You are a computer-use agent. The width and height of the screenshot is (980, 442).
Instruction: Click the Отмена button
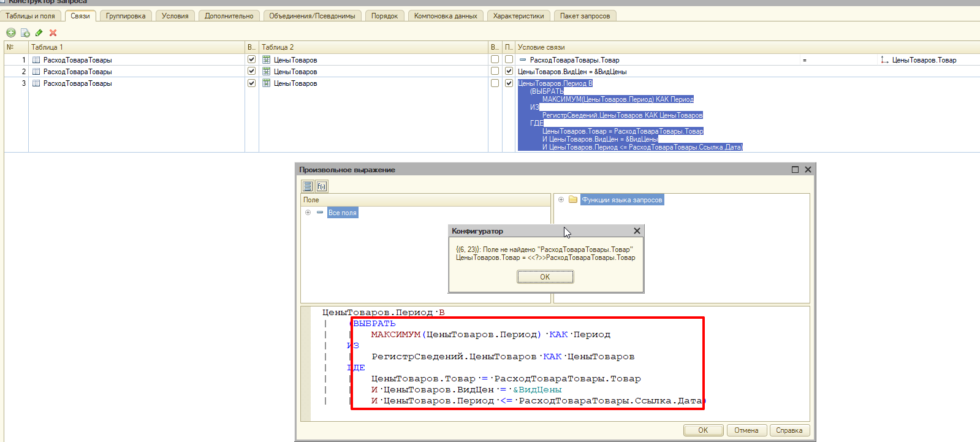pos(746,430)
